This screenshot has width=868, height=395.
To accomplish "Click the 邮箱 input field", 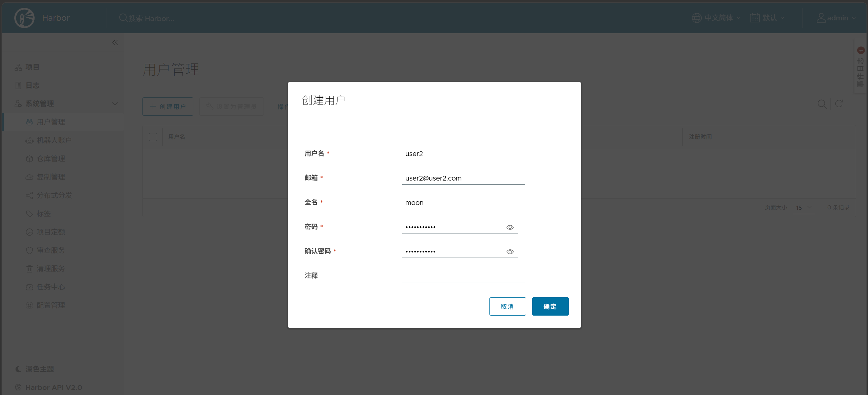I will [463, 178].
